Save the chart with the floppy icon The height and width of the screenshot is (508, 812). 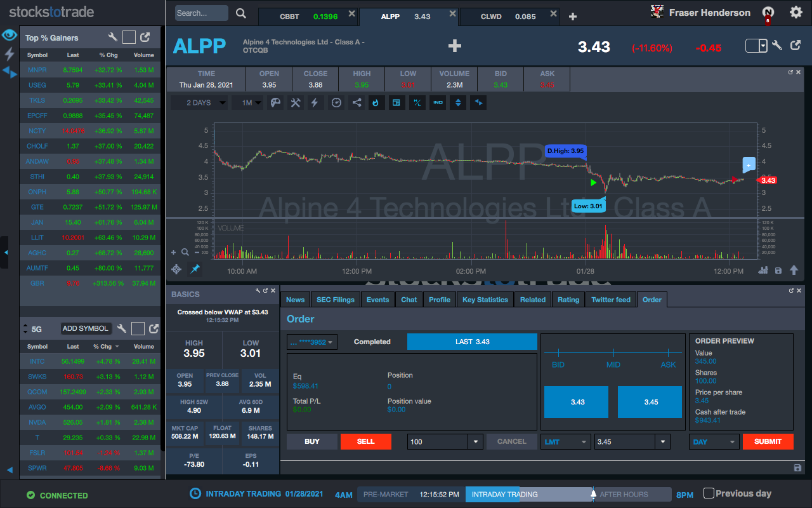coord(778,271)
